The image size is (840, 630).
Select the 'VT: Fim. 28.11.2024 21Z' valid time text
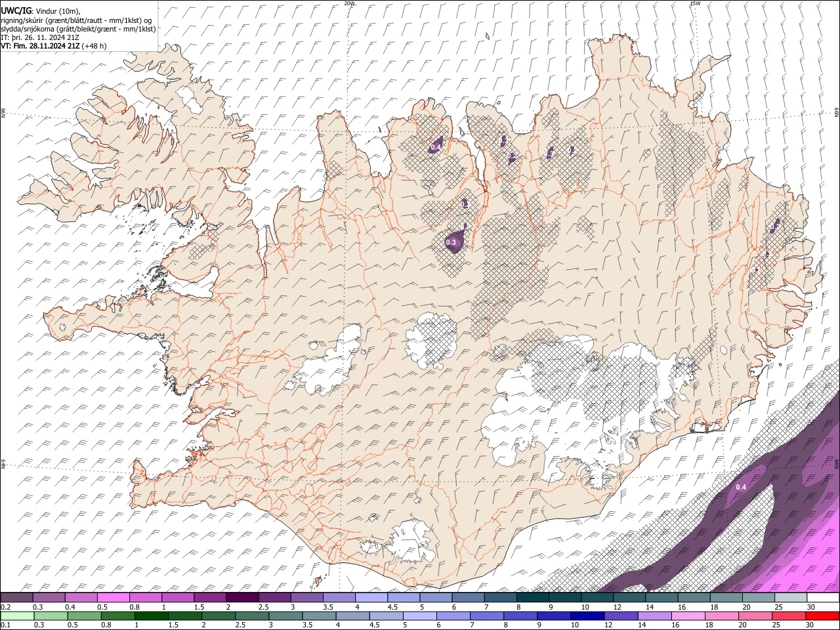point(40,46)
